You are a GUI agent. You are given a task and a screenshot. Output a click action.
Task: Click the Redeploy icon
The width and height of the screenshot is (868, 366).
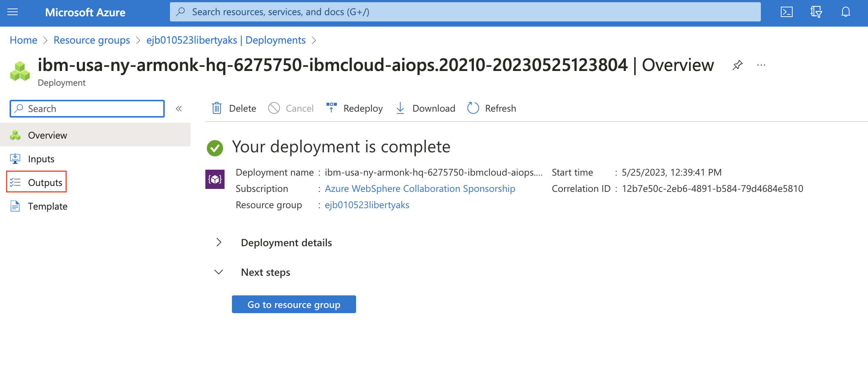click(x=332, y=108)
